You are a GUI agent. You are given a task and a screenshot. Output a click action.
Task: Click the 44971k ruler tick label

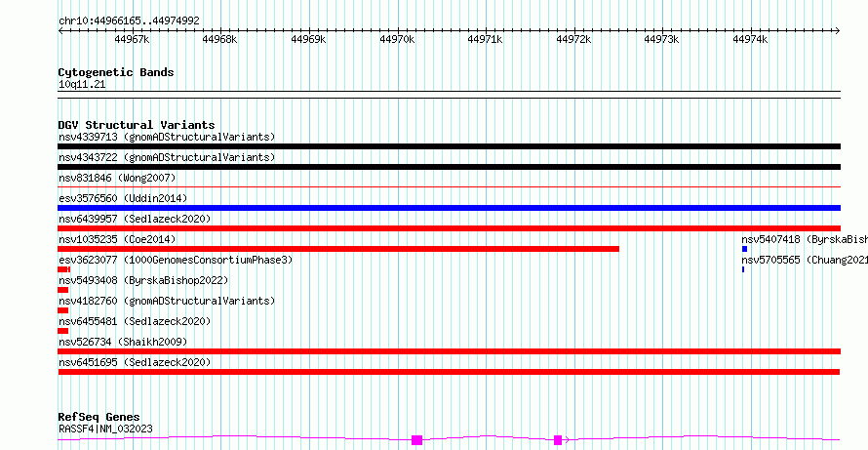pyautogui.click(x=485, y=39)
